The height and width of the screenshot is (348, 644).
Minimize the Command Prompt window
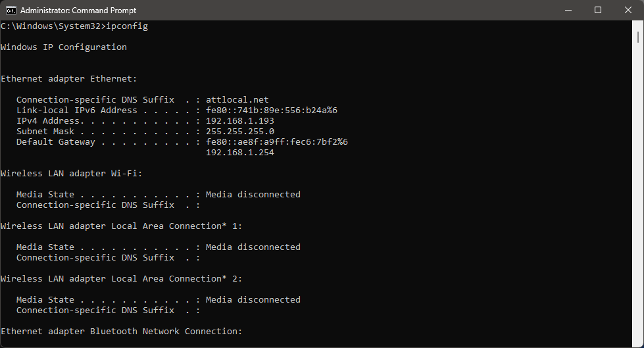(x=568, y=10)
